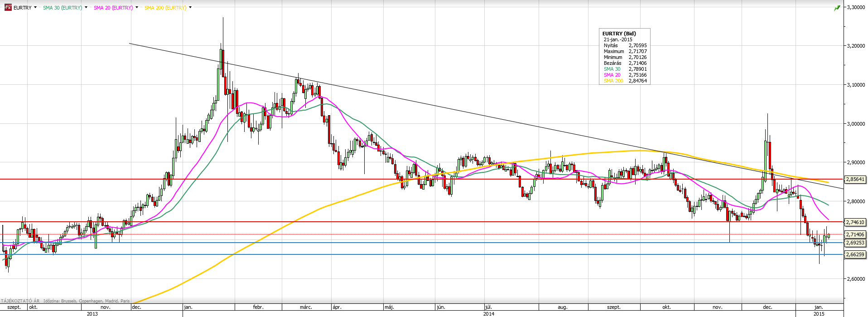The width and height of the screenshot is (868, 317).
Task: Select the green SMA 30 (EURTRY) indicator label
Action: (63, 8)
